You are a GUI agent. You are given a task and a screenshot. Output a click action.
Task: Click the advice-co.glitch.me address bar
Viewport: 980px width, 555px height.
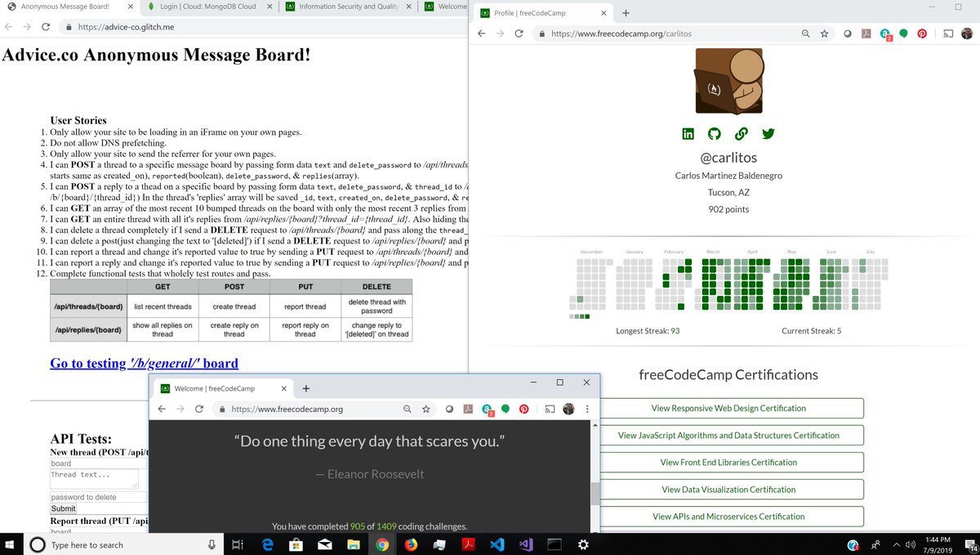pyautogui.click(x=261, y=27)
